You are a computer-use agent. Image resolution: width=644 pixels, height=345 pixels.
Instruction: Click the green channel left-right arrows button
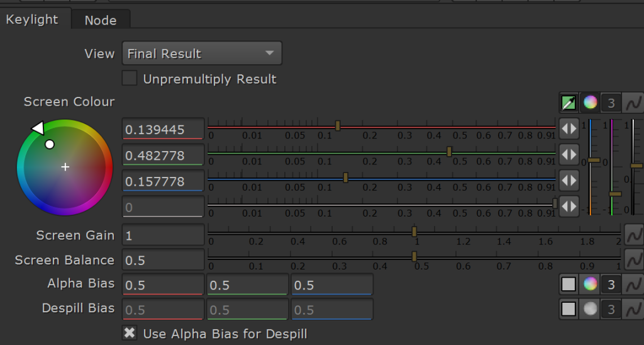point(569,155)
